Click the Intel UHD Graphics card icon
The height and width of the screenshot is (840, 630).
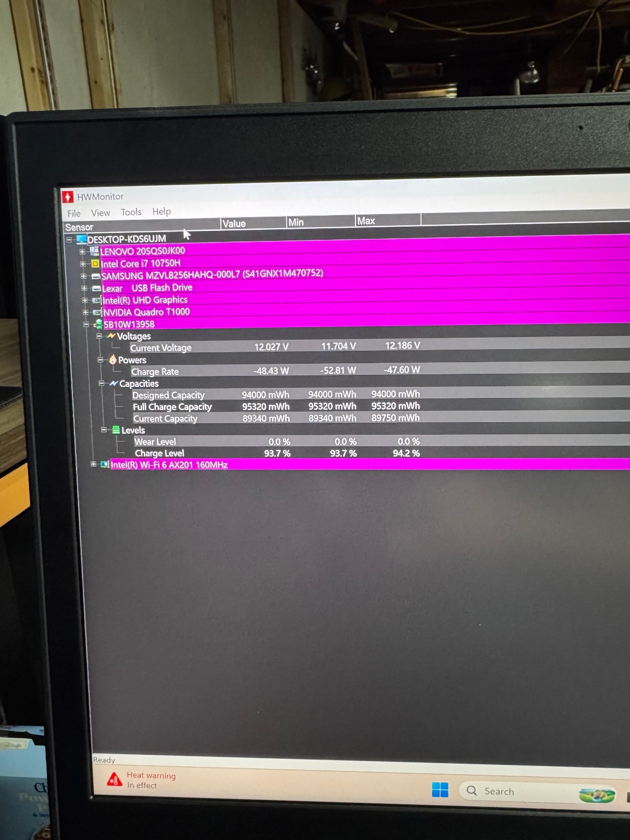point(97,300)
